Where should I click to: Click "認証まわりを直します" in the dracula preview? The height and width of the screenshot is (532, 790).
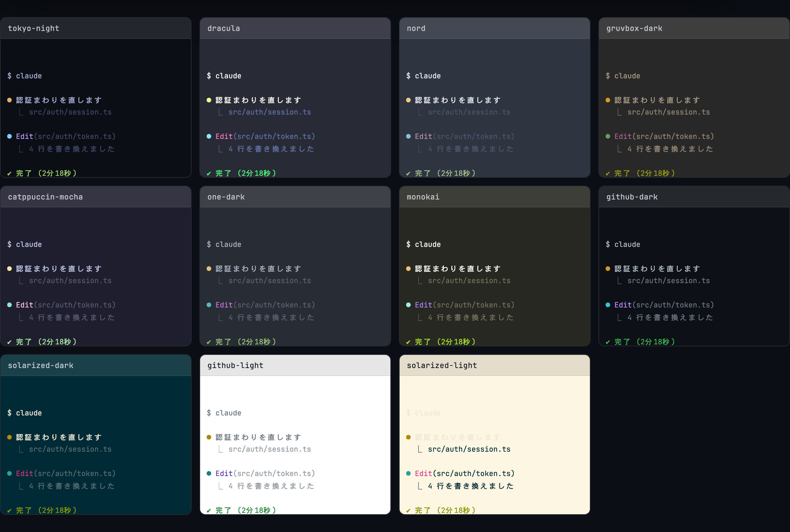(x=258, y=100)
